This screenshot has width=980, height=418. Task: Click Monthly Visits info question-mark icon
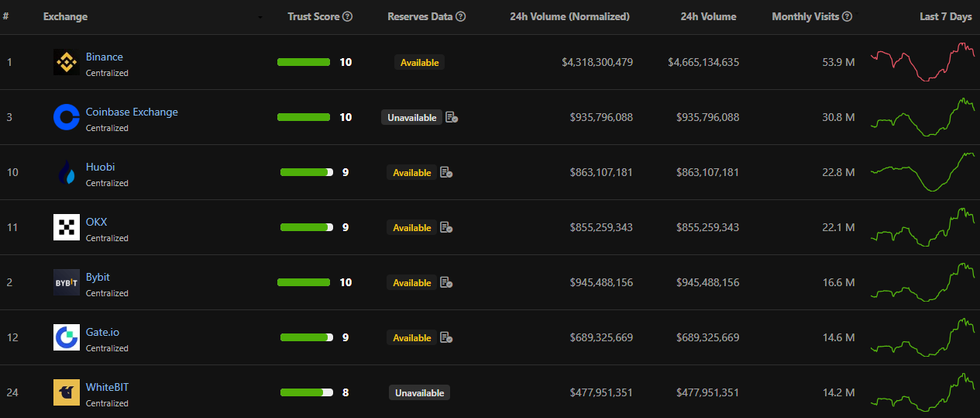848,16
